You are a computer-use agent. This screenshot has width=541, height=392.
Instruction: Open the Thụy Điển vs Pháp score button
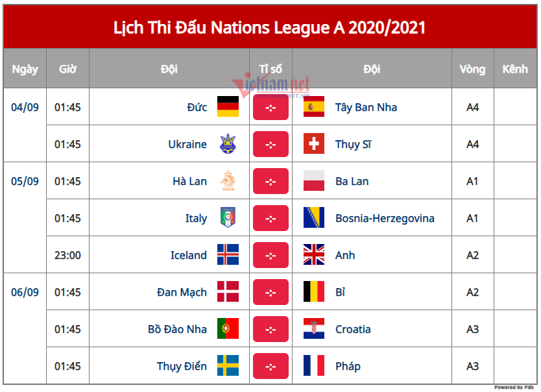click(270, 366)
